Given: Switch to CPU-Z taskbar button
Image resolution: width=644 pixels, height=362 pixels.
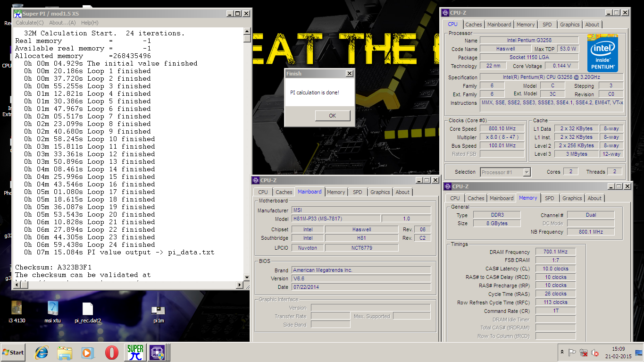Looking at the screenshot, I should coord(158,352).
